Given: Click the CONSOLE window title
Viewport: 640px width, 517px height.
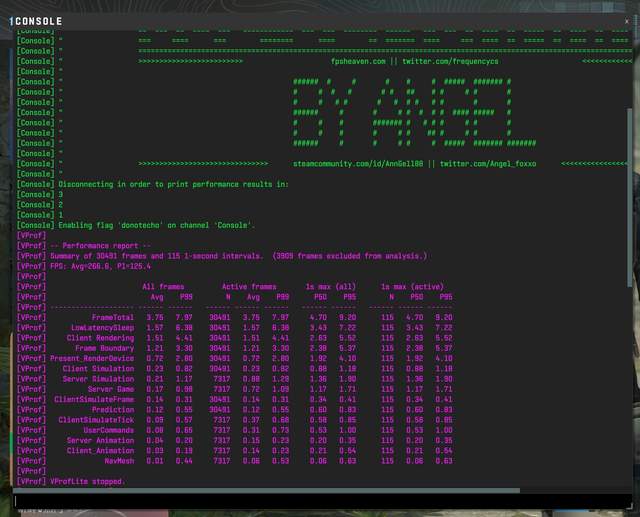Looking at the screenshot, I should click(38, 21).
